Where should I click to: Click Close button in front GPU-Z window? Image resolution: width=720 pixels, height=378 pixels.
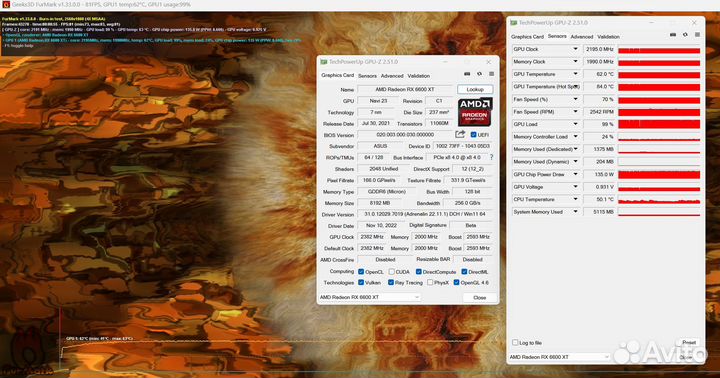point(479,297)
